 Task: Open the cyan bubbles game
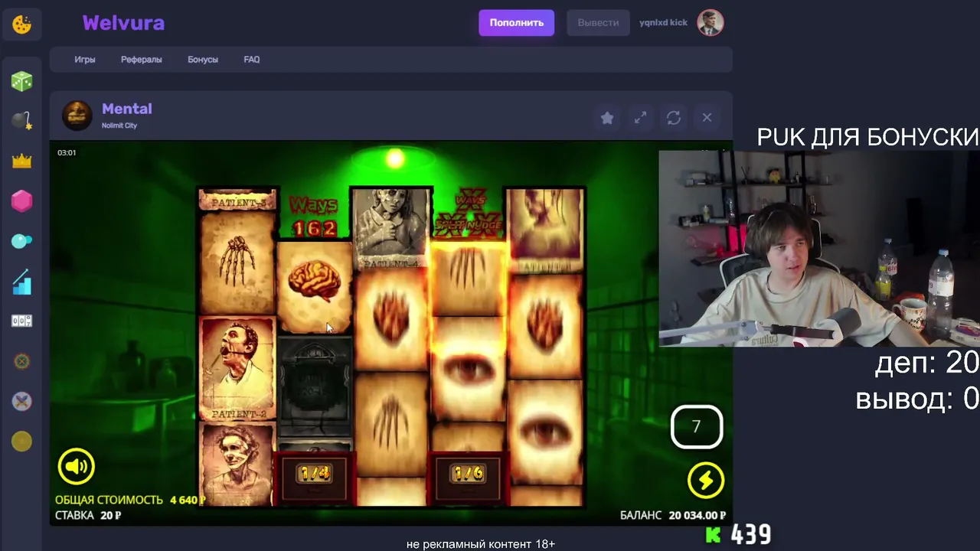[x=21, y=241]
